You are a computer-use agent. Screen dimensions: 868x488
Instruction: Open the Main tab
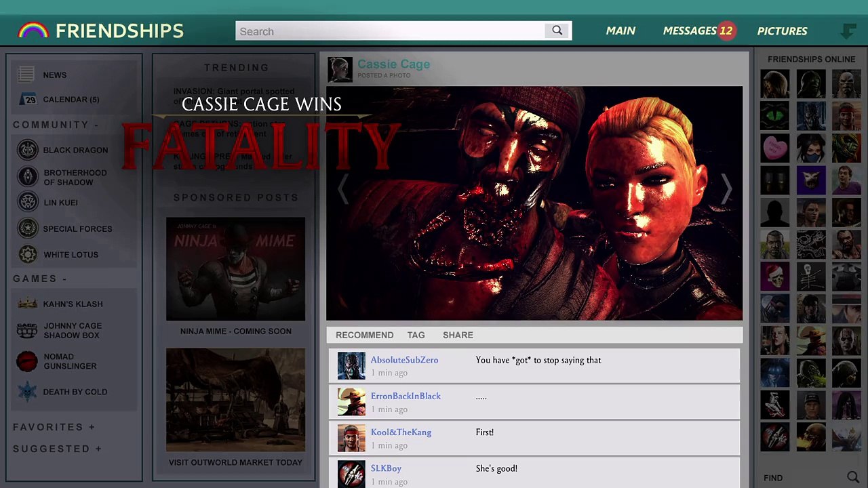tap(620, 30)
